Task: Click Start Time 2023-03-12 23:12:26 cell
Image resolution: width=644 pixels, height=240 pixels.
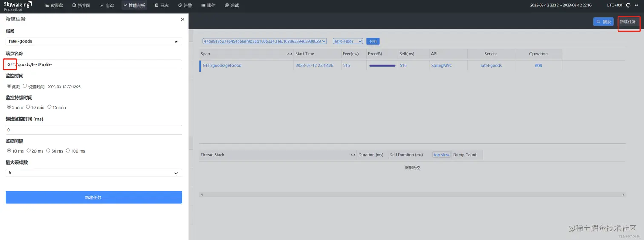Action: coord(314,66)
